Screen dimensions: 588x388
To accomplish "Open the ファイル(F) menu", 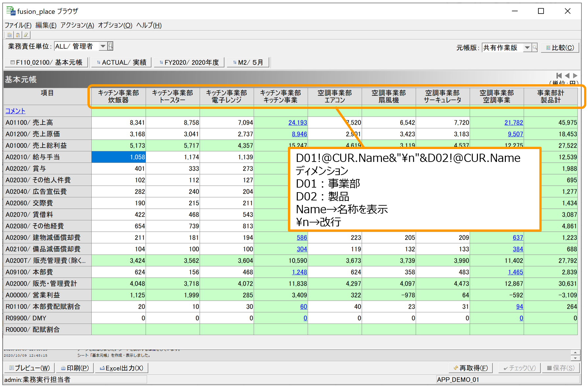I will 18,25.
